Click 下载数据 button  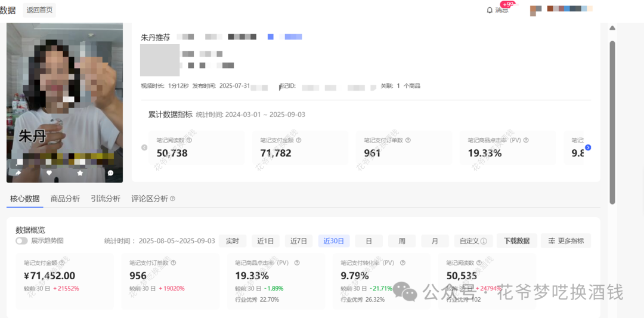[516, 241]
